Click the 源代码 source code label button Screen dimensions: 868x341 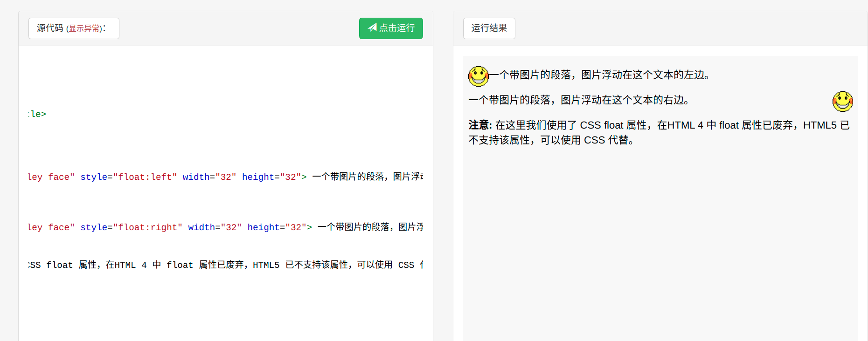click(x=74, y=28)
